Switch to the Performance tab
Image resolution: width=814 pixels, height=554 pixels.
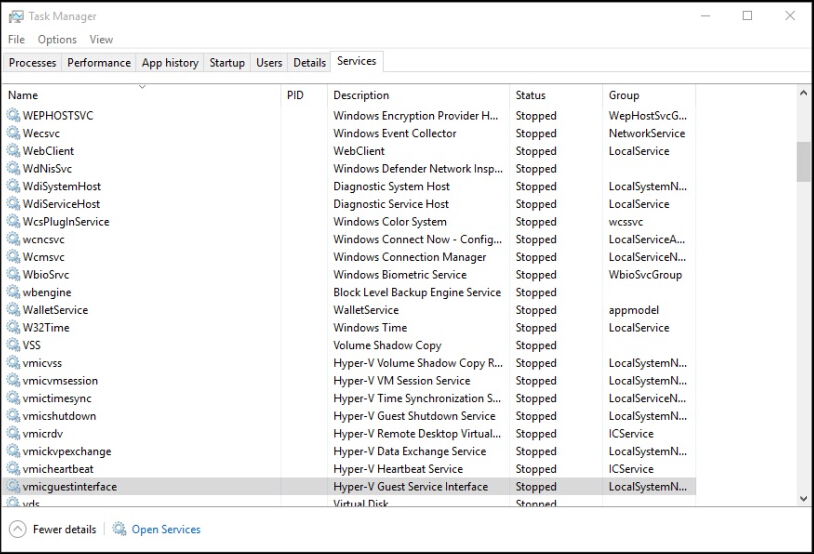tap(99, 62)
